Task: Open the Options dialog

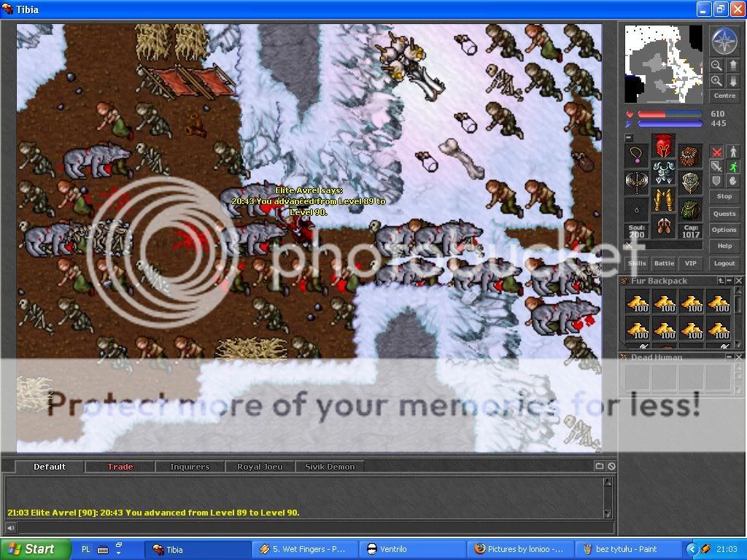Action: point(724,230)
